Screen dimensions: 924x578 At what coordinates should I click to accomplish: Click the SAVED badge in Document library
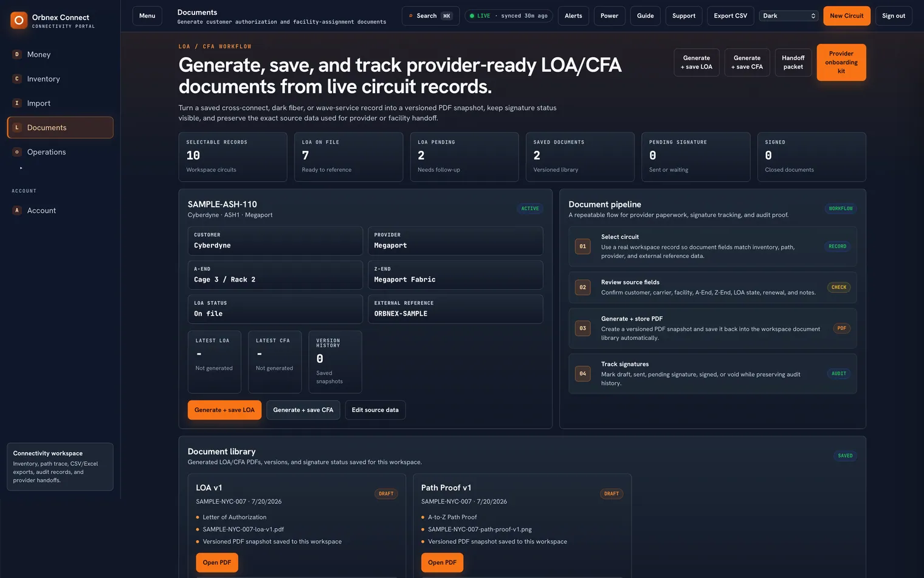(x=846, y=456)
